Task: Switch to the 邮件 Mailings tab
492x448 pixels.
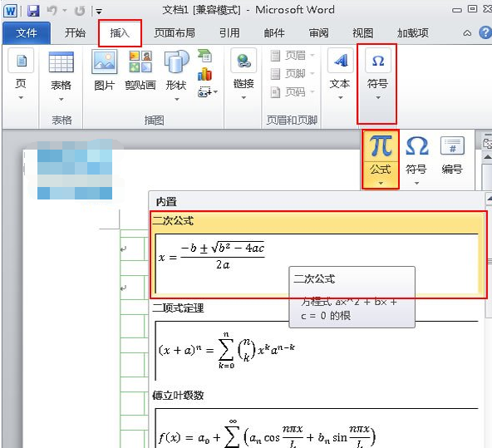Action: [274, 33]
